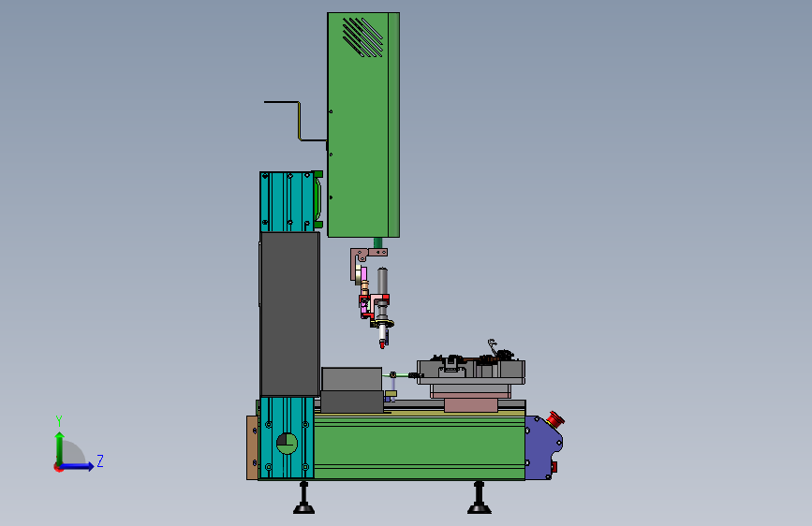This screenshot has height=526, width=812.
Task: Select the gray cylinder on the dispensing head
Action: [382, 283]
